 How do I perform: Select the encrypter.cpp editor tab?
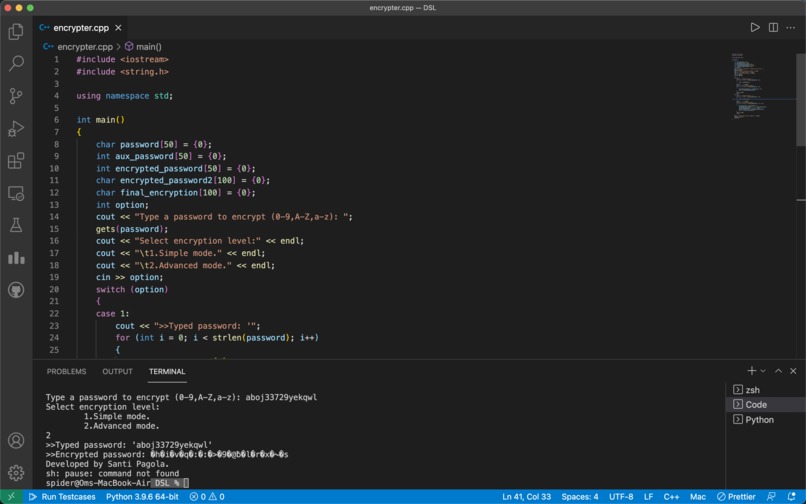80,28
